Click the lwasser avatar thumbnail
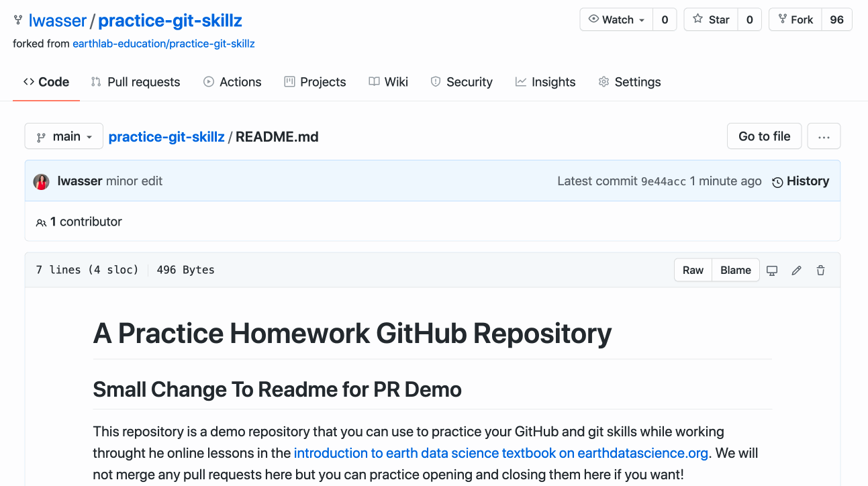The width and height of the screenshot is (868, 486). pyautogui.click(x=42, y=181)
